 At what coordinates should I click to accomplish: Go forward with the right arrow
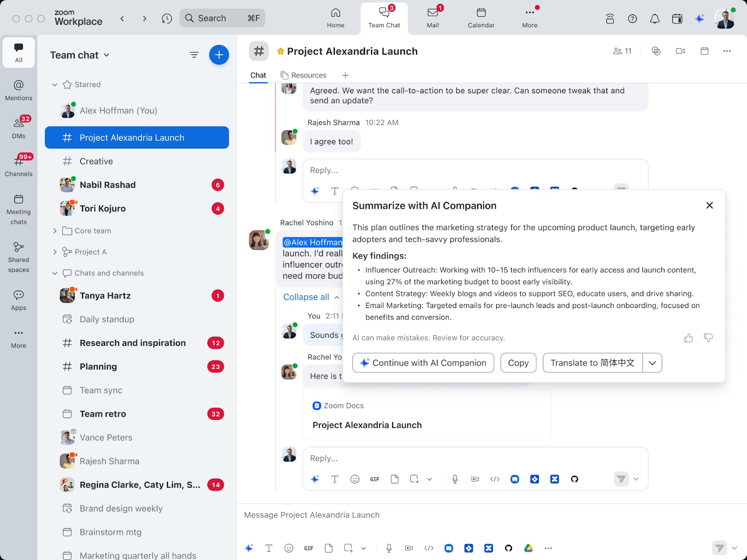(x=145, y=18)
